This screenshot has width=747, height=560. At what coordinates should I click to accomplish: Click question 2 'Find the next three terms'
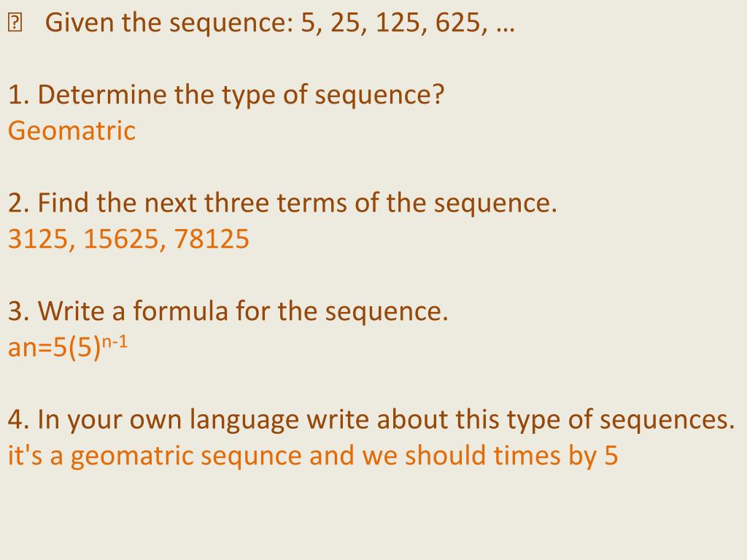click(x=282, y=203)
